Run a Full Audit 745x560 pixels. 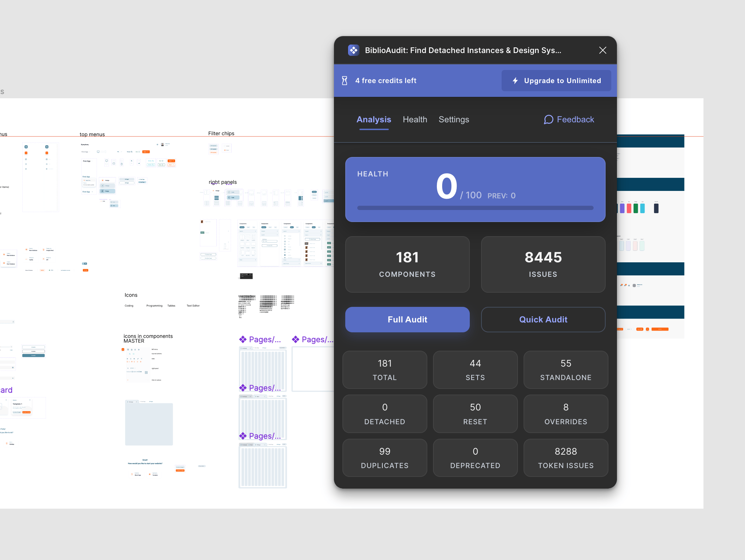[x=407, y=319]
